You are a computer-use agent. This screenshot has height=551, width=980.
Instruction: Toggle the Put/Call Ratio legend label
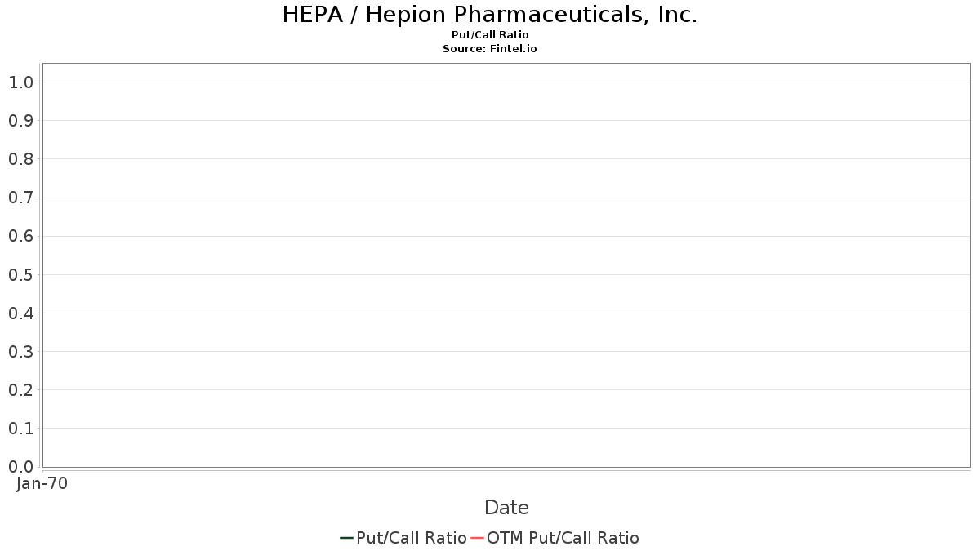[412, 538]
